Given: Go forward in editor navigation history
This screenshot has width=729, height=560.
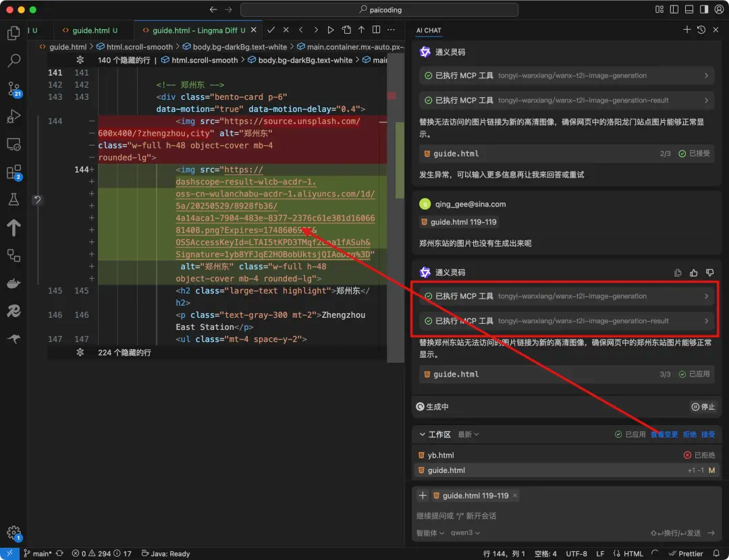Looking at the screenshot, I should (x=228, y=9).
